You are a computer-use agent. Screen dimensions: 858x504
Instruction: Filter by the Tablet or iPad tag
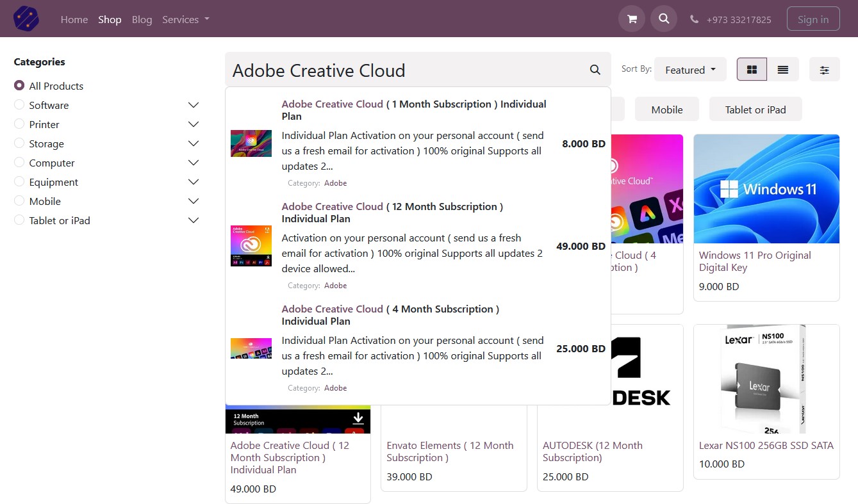(755, 110)
